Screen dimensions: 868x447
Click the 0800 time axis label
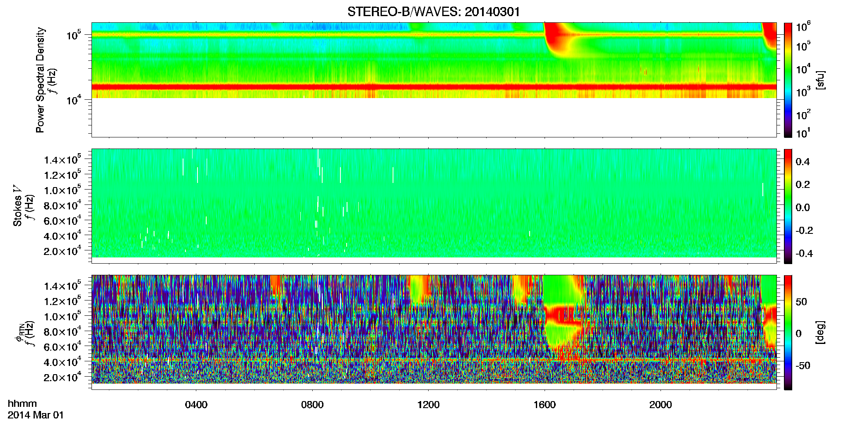coord(312,404)
